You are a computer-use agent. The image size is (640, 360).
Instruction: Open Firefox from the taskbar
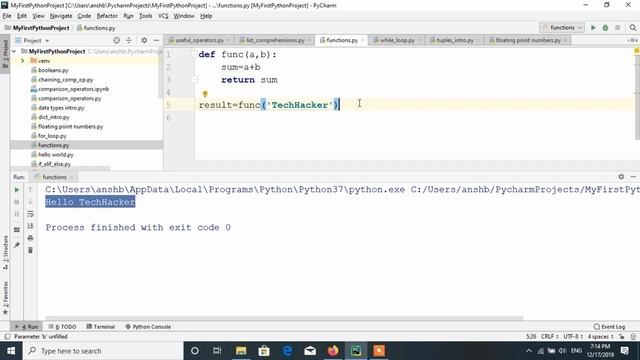tap(333, 351)
